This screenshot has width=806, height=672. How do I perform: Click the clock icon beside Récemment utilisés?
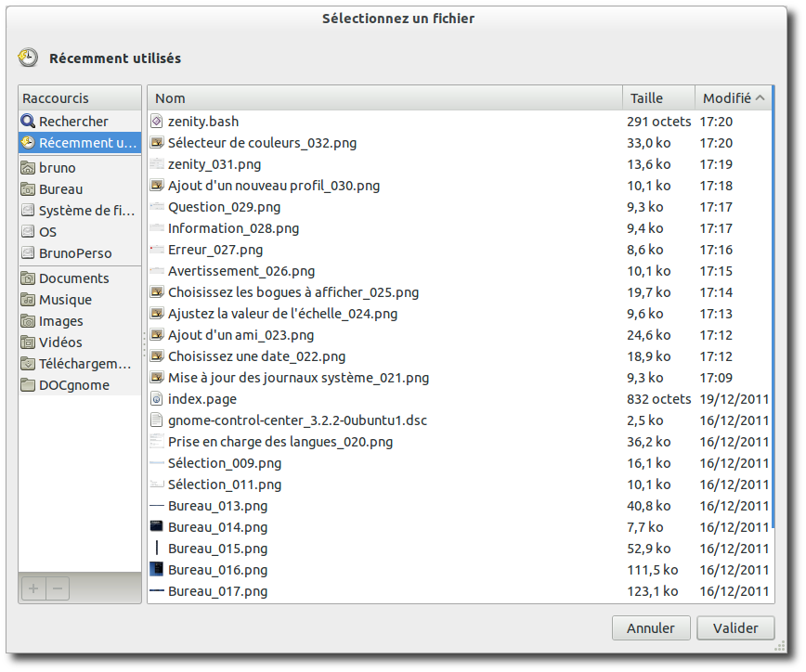click(28, 58)
